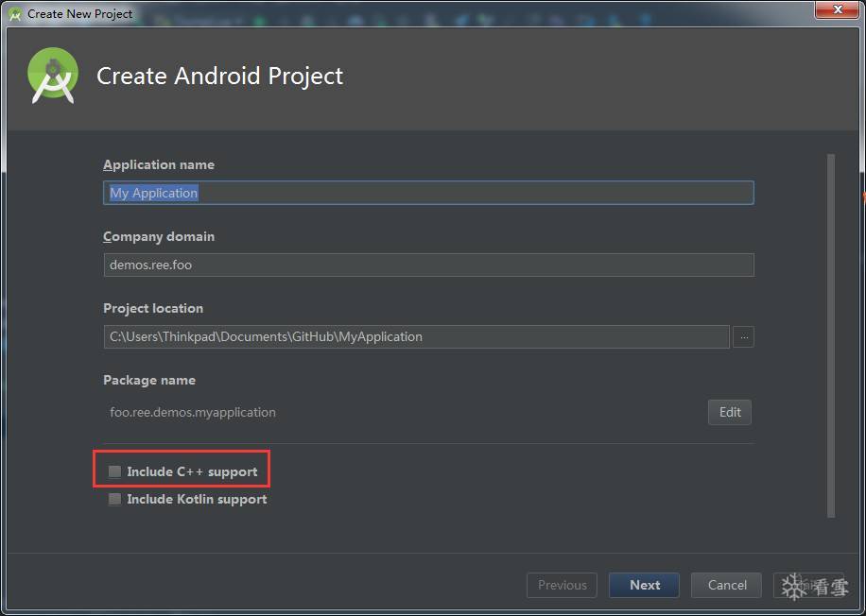Click the disabled Previous button
The image size is (866, 616).
coord(562,585)
